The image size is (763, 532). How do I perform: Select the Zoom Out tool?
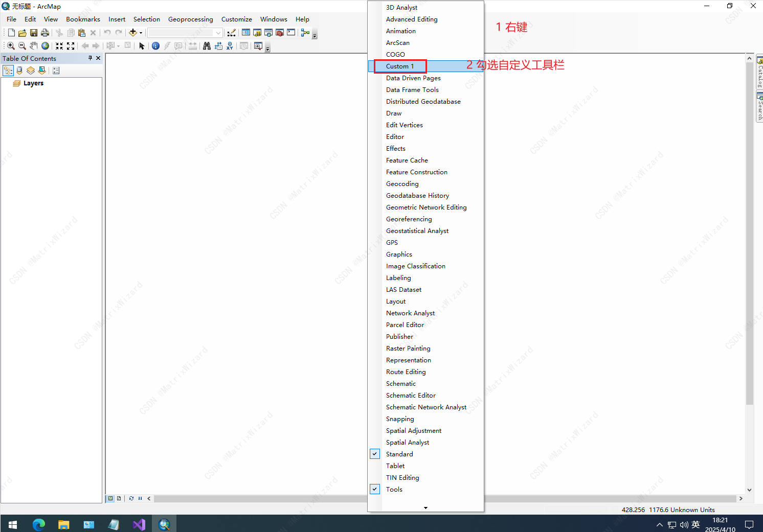pos(22,46)
